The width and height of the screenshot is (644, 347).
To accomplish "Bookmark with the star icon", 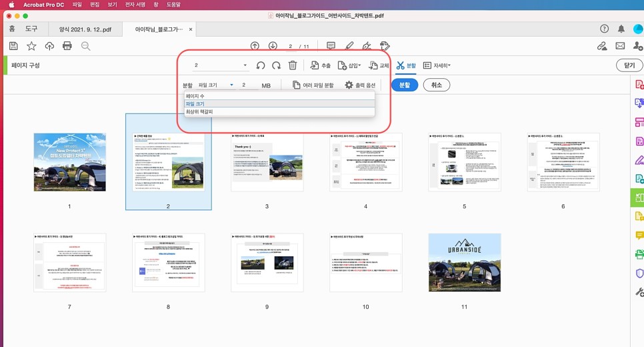I will (31, 46).
